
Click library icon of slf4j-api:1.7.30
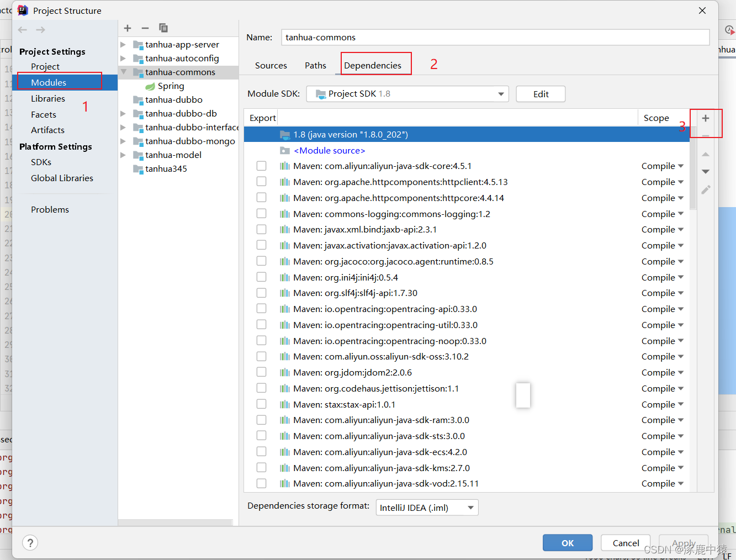tap(285, 293)
